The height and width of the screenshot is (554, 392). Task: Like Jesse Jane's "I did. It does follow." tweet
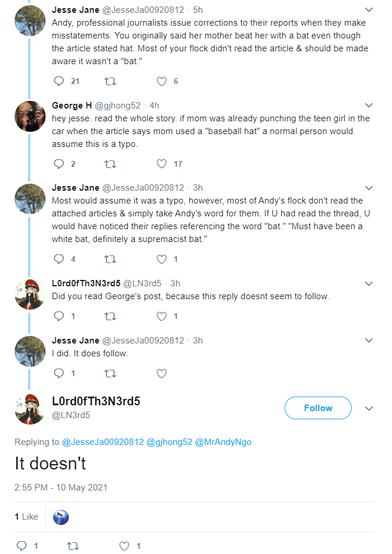tap(162, 373)
